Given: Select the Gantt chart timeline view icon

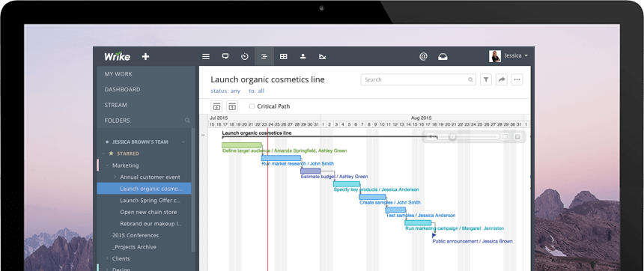Looking at the screenshot, I should [x=264, y=57].
